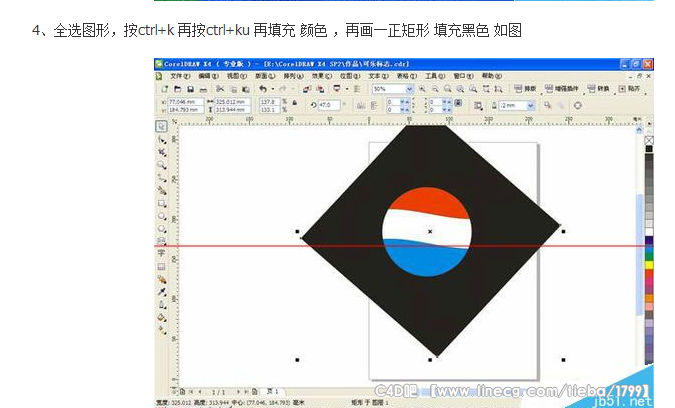Select the Interactive Fill tool

[x=162, y=330]
